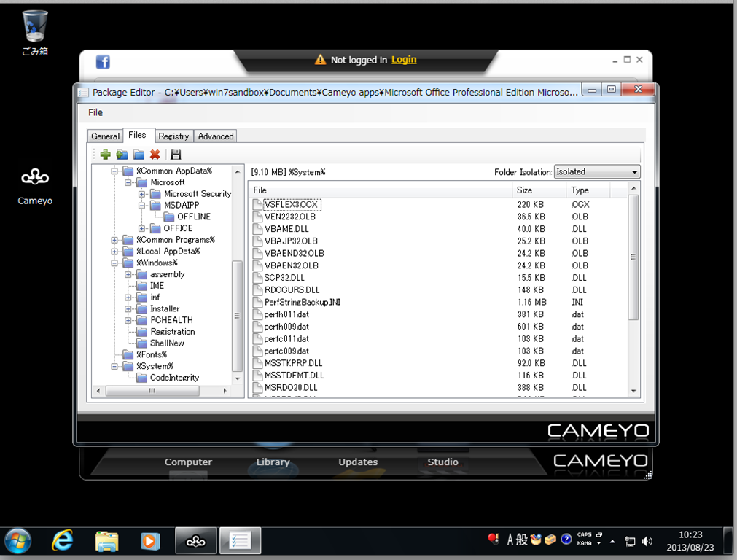Click the folder tree vertical scrollbar thumb

coord(237,316)
